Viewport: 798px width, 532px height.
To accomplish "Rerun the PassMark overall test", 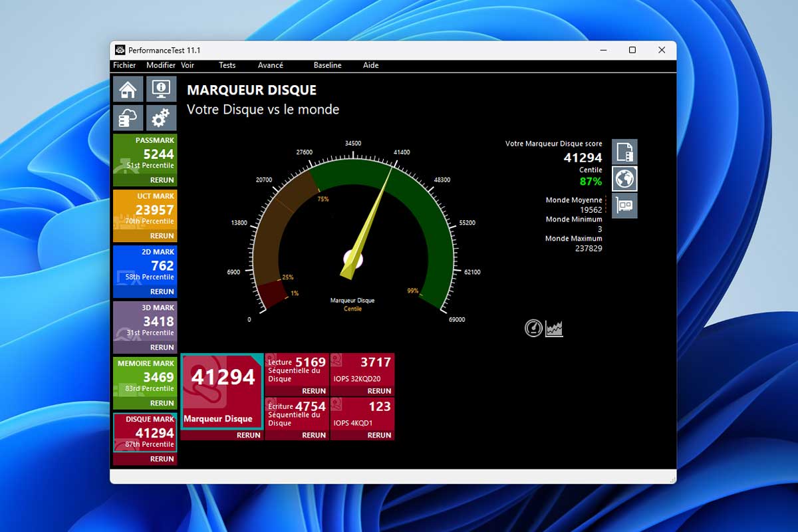I will (162, 180).
